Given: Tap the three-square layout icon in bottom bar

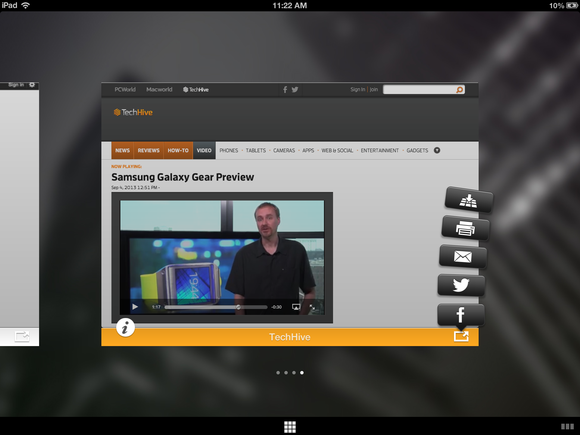Looking at the screenshot, I should [x=567, y=427].
